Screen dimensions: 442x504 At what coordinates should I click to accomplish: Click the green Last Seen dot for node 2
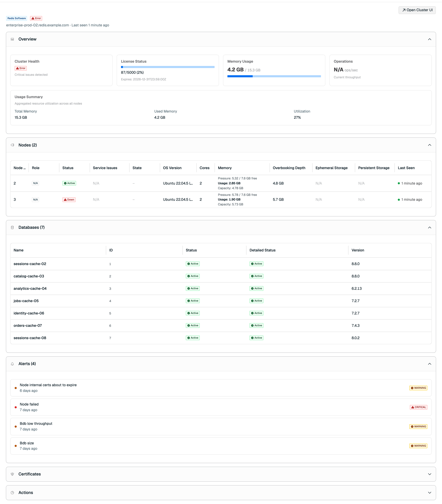[399, 183]
